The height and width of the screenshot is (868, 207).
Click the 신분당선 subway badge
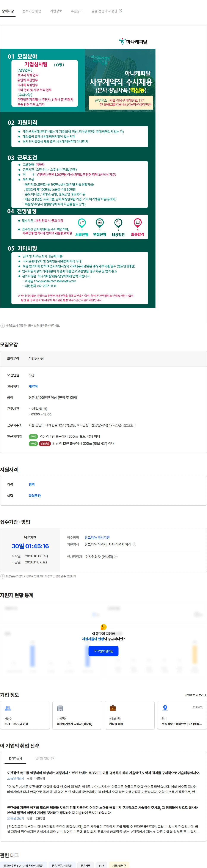pyautogui.click(x=45, y=443)
